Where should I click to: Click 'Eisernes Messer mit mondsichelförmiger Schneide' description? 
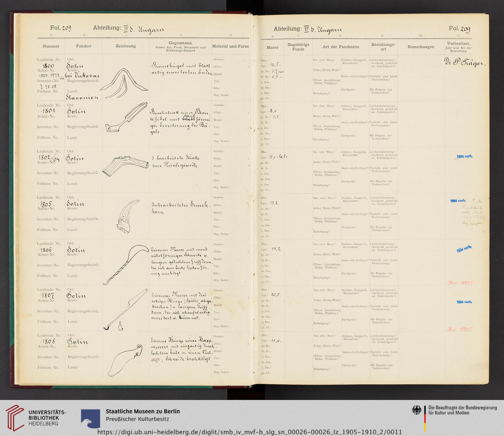pos(182,262)
